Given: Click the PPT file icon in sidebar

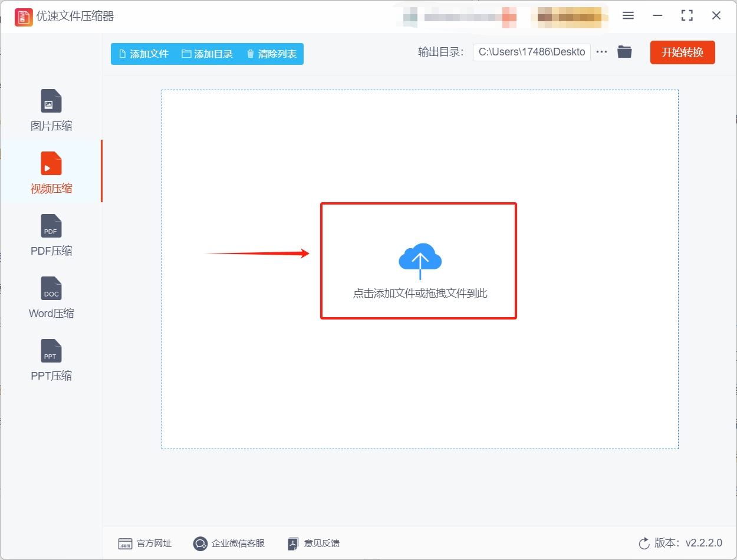Looking at the screenshot, I should point(51,351).
